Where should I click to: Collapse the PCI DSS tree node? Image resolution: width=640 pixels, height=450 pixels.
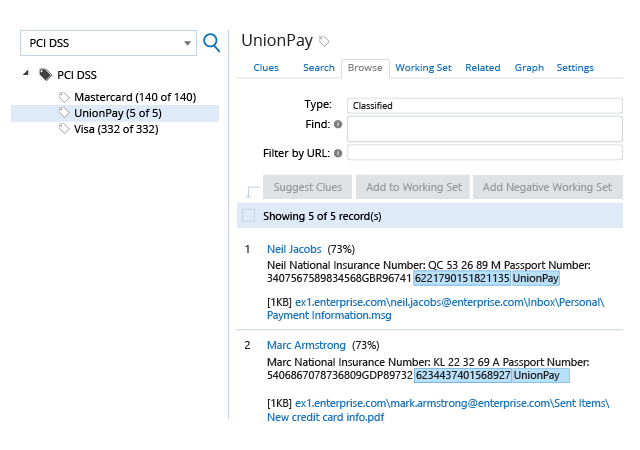pyautogui.click(x=26, y=73)
